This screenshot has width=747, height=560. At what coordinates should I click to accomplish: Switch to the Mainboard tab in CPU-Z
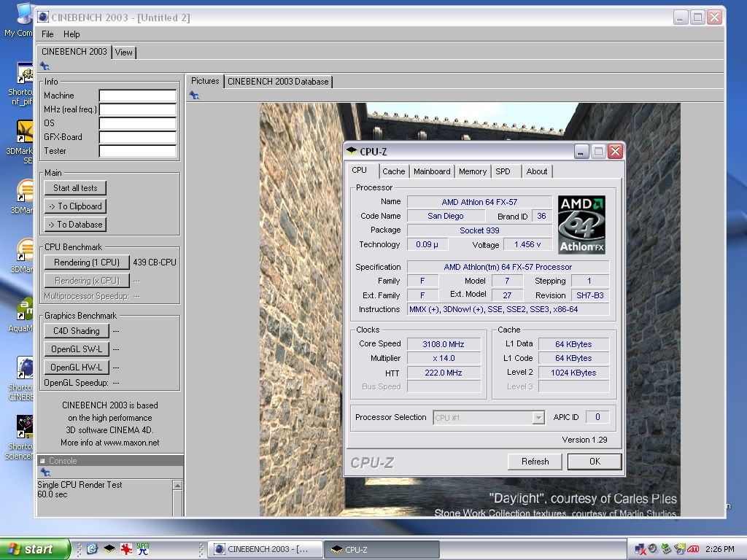pyautogui.click(x=431, y=171)
